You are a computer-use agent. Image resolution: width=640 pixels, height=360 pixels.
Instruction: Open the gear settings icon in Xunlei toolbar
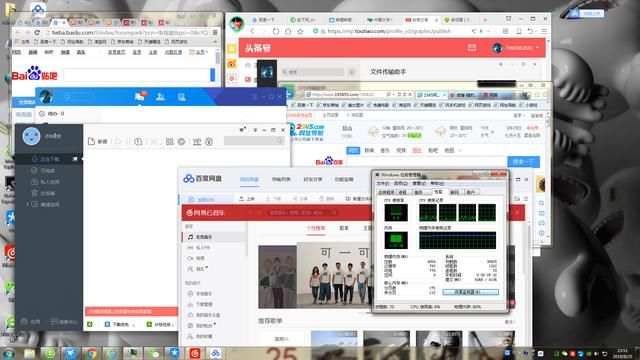(x=181, y=141)
